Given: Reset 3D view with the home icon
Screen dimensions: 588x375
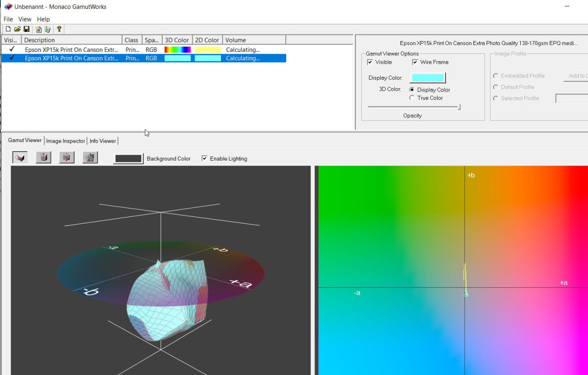Looking at the screenshot, I should point(90,158).
